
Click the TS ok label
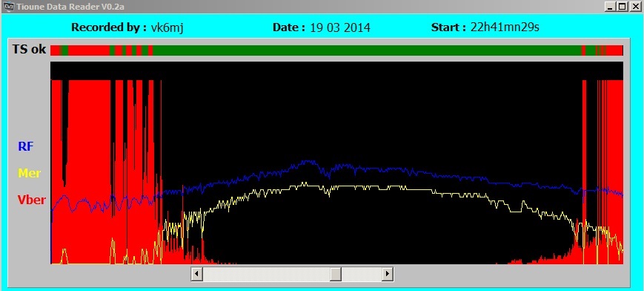pos(29,50)
